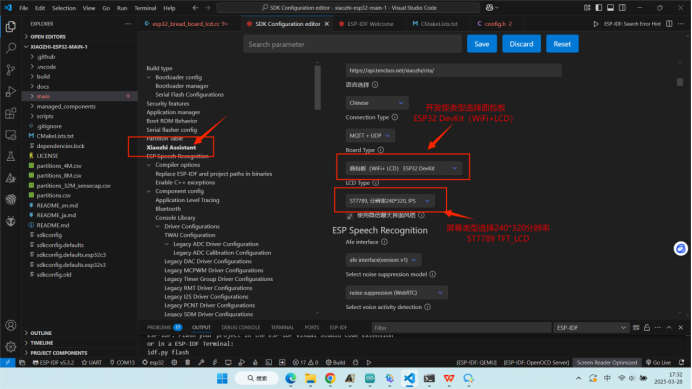
Task: Click the Save button
Action: pyautogui.click(x=481, y=44)
